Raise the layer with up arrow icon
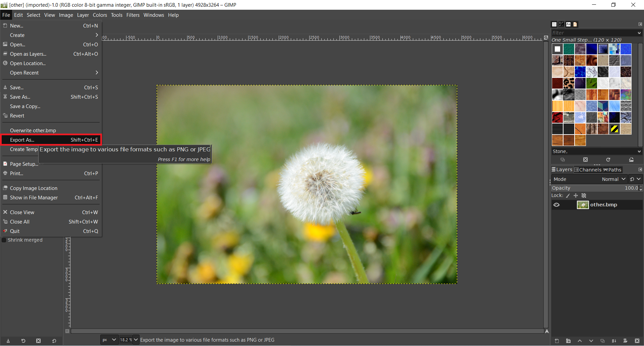 coord(580,341)
